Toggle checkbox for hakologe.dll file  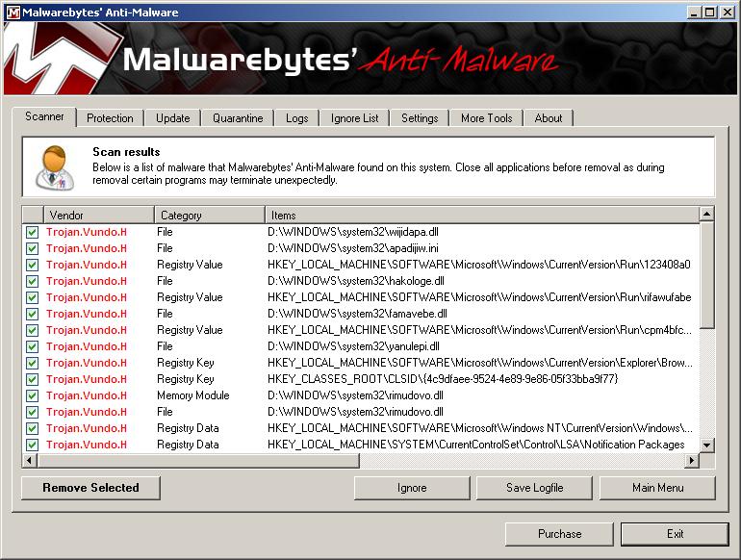tap(32, 281)
